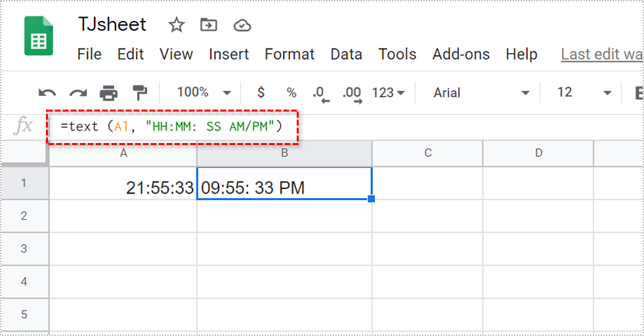Image resolution: width=644 pixels, height=336 pixels.
Task: Increase decimal places
Action: click(353, 93)
